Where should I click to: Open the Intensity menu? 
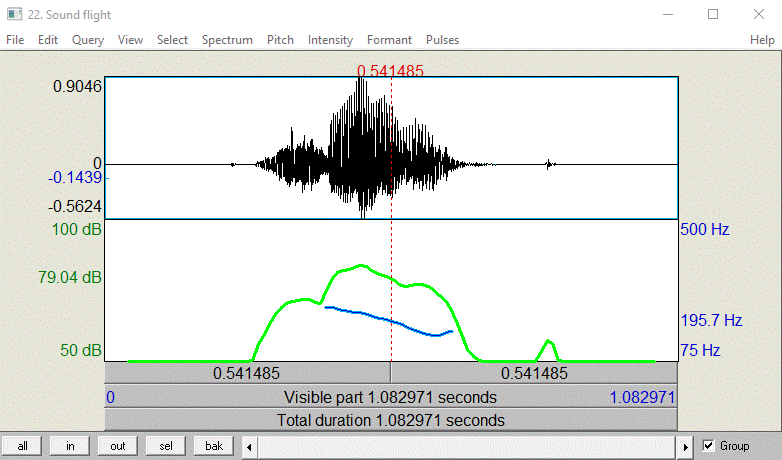pyautogui.click(x=330, y=40)
